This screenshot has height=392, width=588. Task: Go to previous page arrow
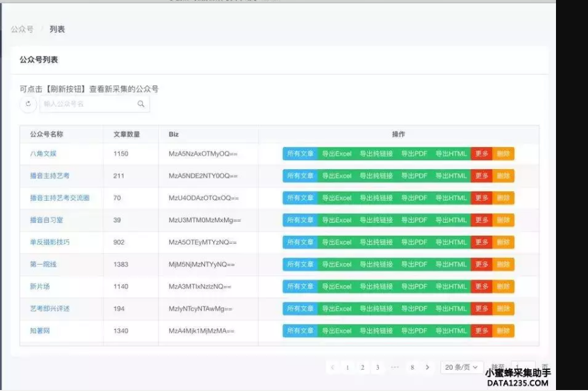[333, 367]
